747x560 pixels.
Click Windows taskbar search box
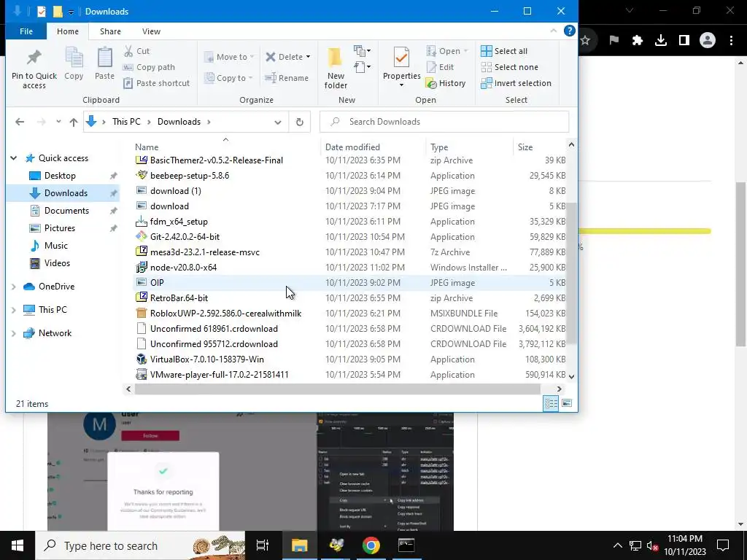tap(141, 545)
